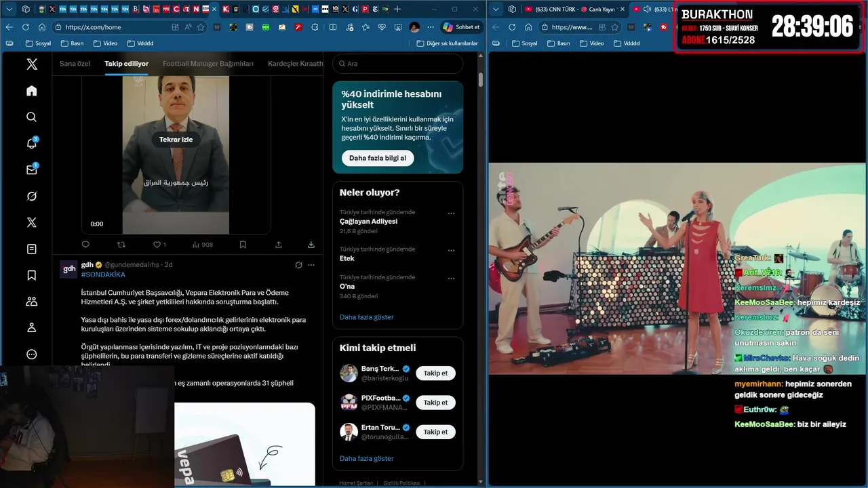
Task: Select the CNN TÜRK browser tab
Action: point(573,9)
